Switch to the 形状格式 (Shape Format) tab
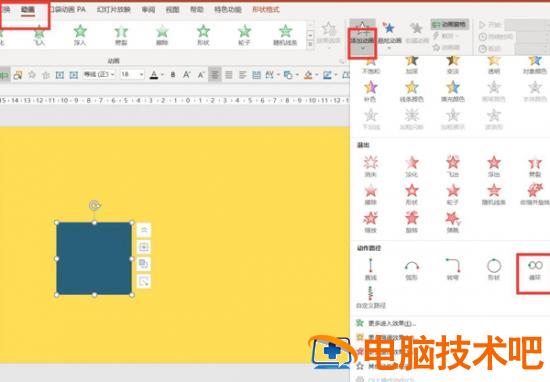The width and height of the screenshot is (550, 382). coord(266,9)
